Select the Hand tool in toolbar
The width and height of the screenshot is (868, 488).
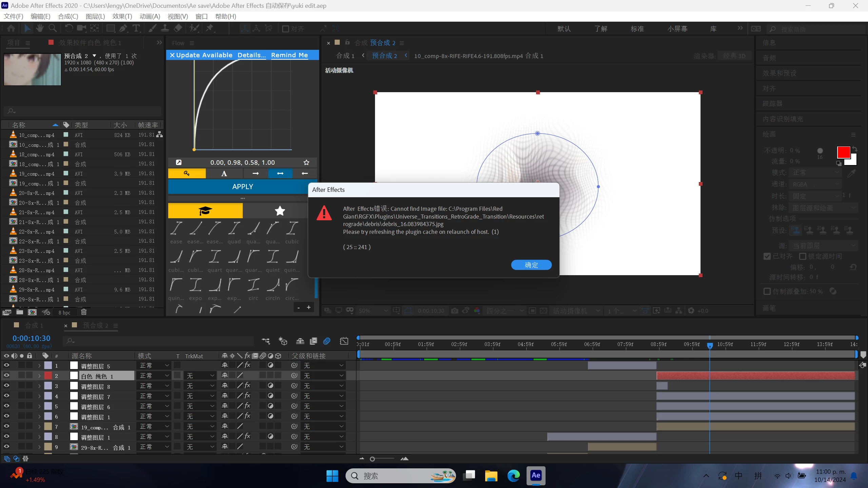coord(40,28)
